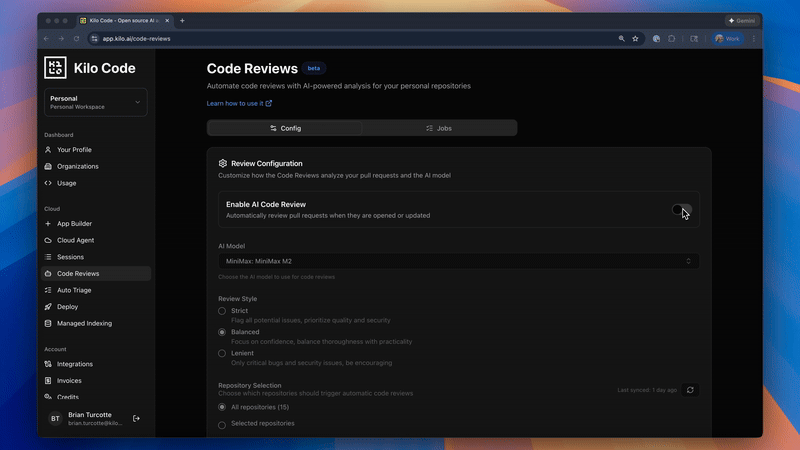Click the Code Reviews page heading
800x450 pixels.
pyautogui.click(x=252, y=68)
